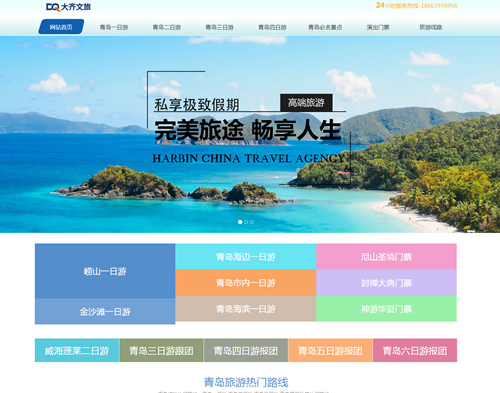
Task: Go to 青岛三日游 page
Action: coord(219,27)
